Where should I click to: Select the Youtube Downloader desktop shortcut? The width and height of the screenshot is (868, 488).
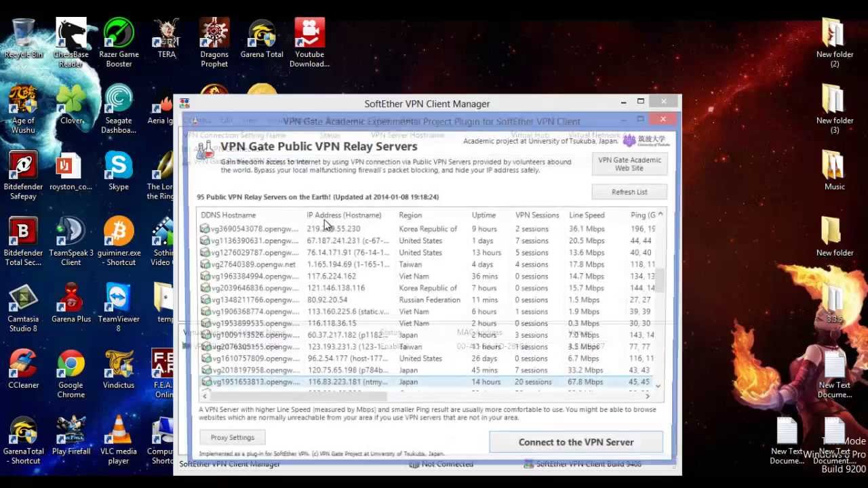309,43
